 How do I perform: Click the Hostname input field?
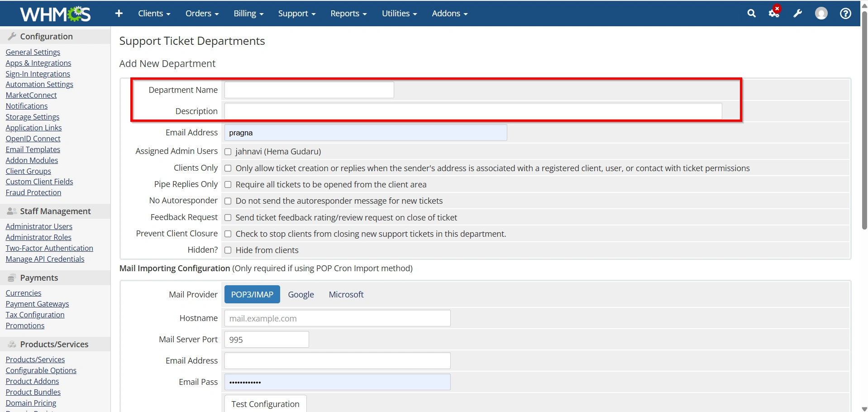click(x=338, y=318)
